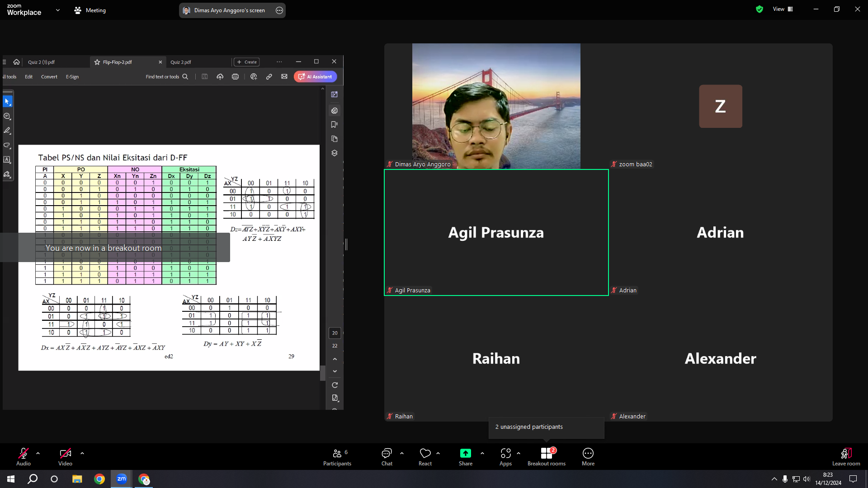Viewport: 868px width, 488px height.
Task: Click the Zoom icon in taskbar
Action: pyautogui.click(x=122, y=479)
